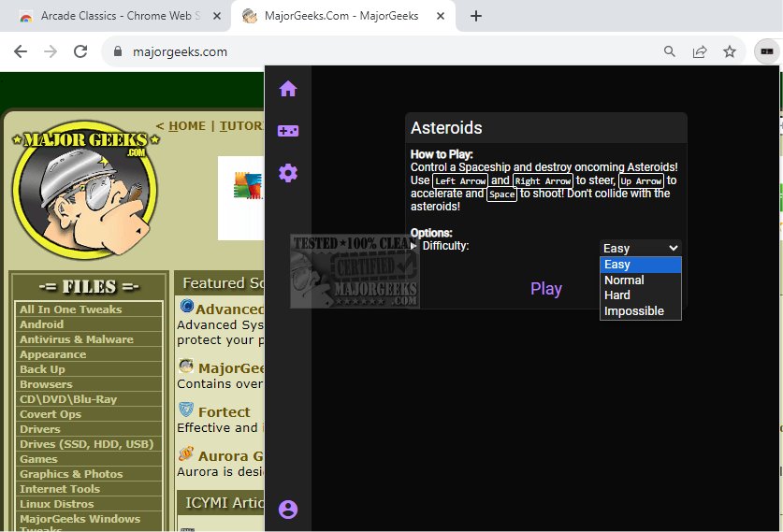Go back to the previous page
Screen dimensions: 783x532
pos(21,51)
